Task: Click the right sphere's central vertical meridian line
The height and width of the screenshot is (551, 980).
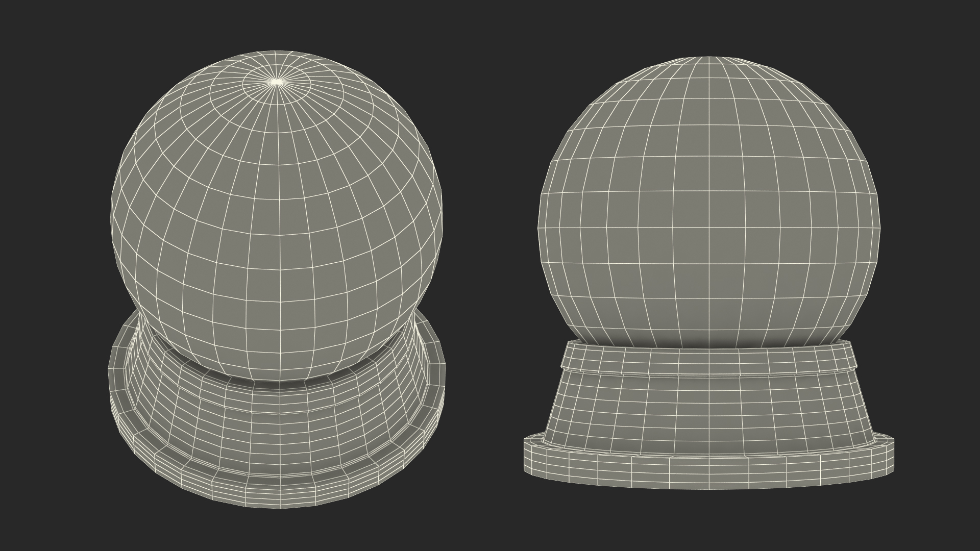Action: pyautogui.click(x=708, y=173)
